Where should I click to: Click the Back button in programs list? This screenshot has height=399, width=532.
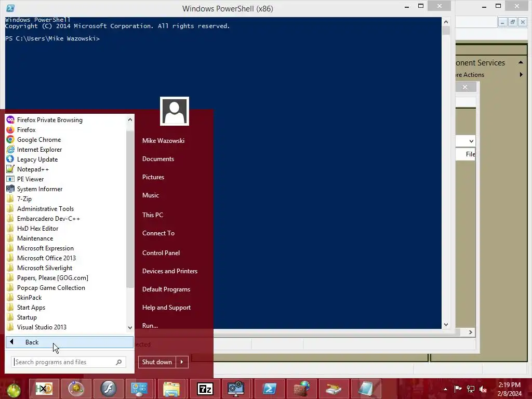pyautogui.click(x=70, y=342)
